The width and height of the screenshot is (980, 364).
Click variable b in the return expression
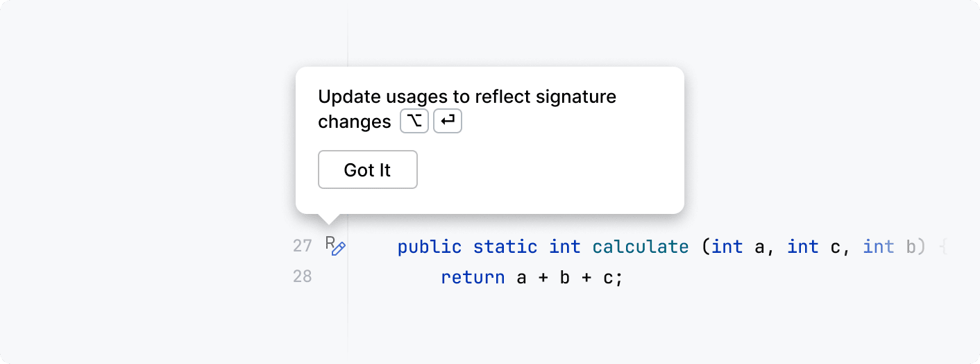(565, 278)
